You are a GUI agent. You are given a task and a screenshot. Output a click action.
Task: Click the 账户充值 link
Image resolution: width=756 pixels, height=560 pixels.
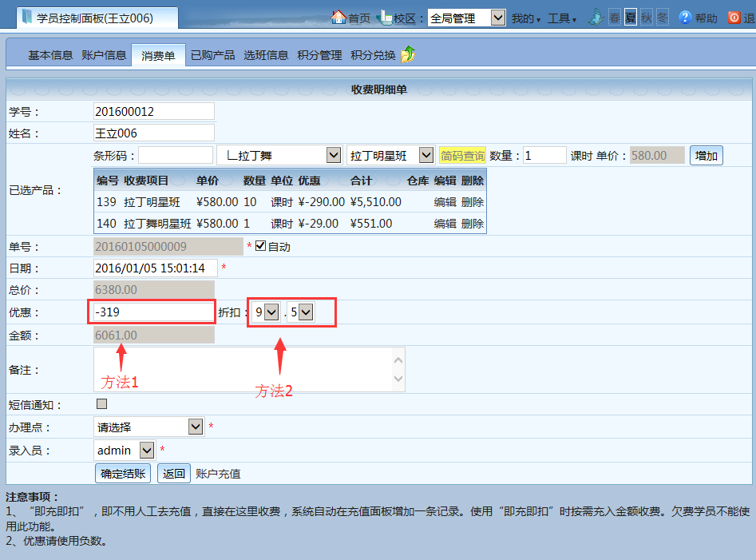click(x=218, y=474)
